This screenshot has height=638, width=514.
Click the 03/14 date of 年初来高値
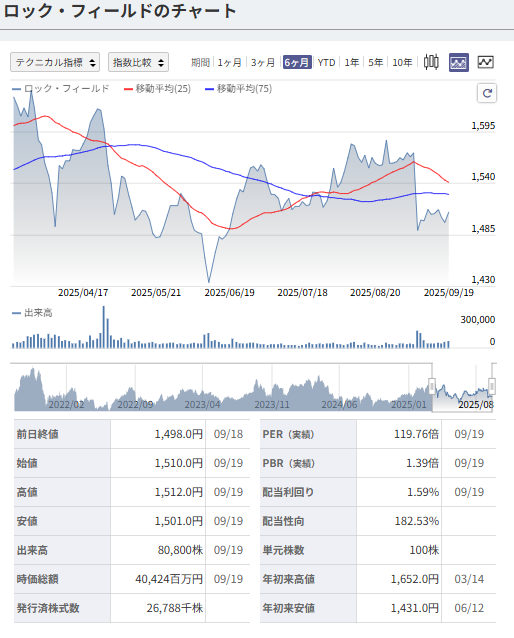[x=469, y=579]
